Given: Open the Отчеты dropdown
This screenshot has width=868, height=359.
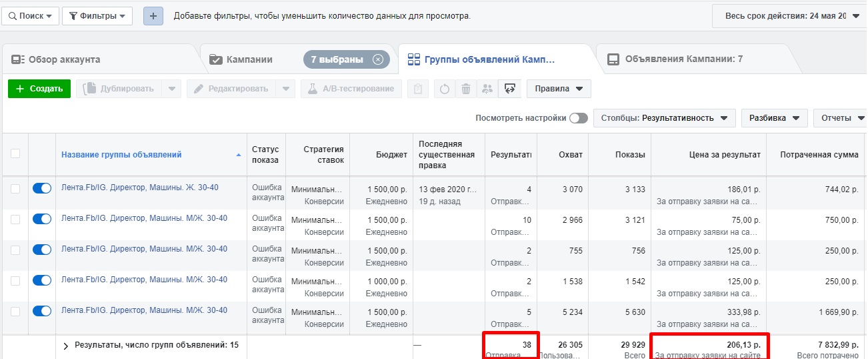Looking at the screenshot, I should [841, 118].
